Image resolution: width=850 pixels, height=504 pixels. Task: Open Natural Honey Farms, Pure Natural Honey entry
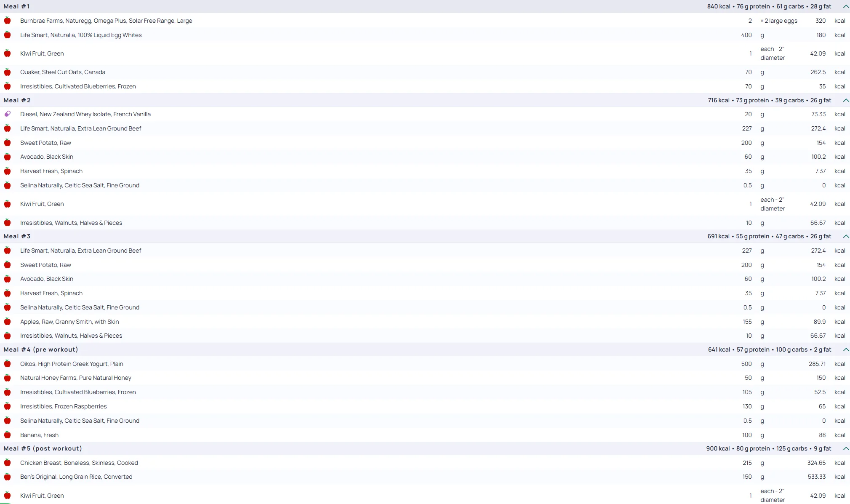click(x=76, y=378)
